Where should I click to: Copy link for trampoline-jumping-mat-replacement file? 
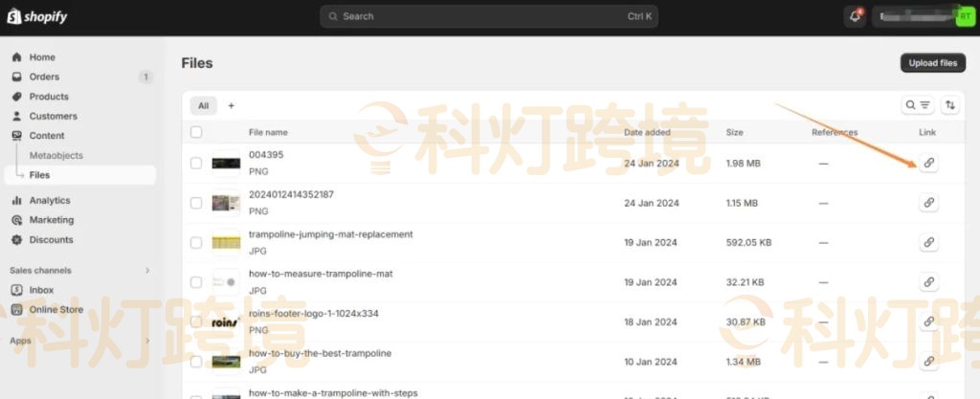coord(928,243)
